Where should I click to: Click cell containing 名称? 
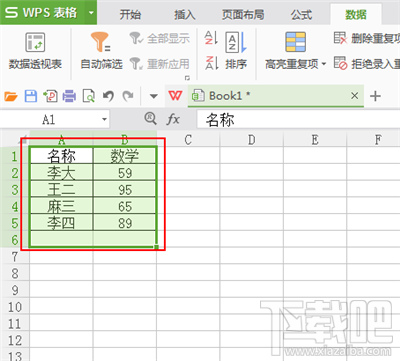pos(61,156)
